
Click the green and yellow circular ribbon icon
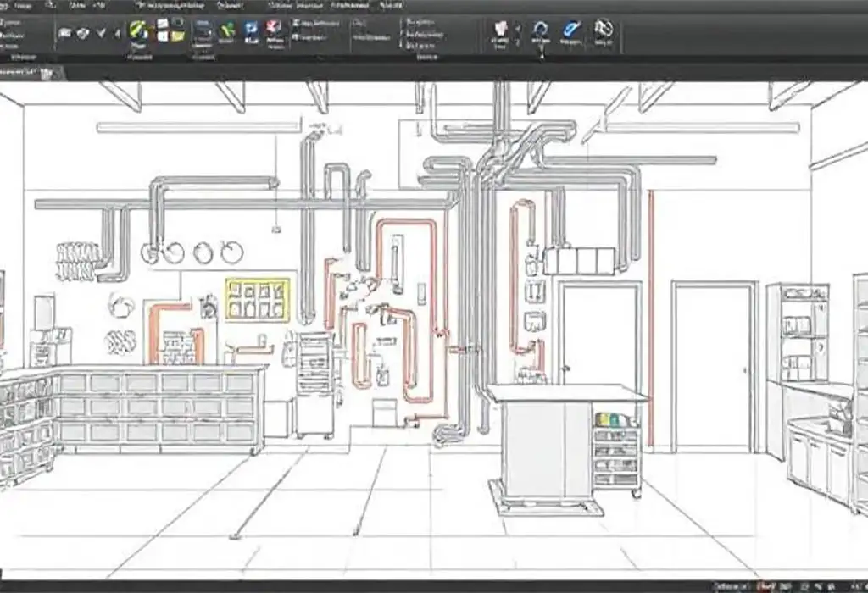(137, 30)
